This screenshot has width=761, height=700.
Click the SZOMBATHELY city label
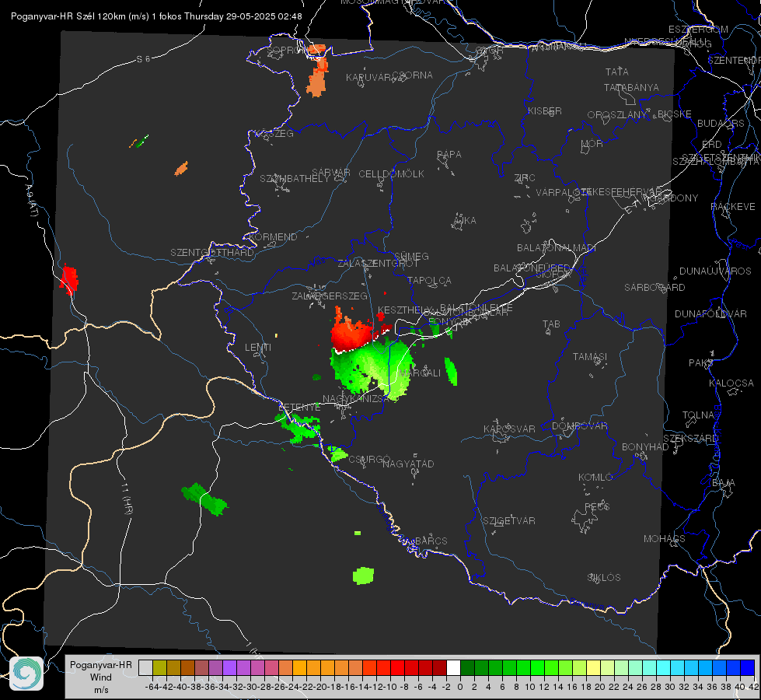coord(295,178)
